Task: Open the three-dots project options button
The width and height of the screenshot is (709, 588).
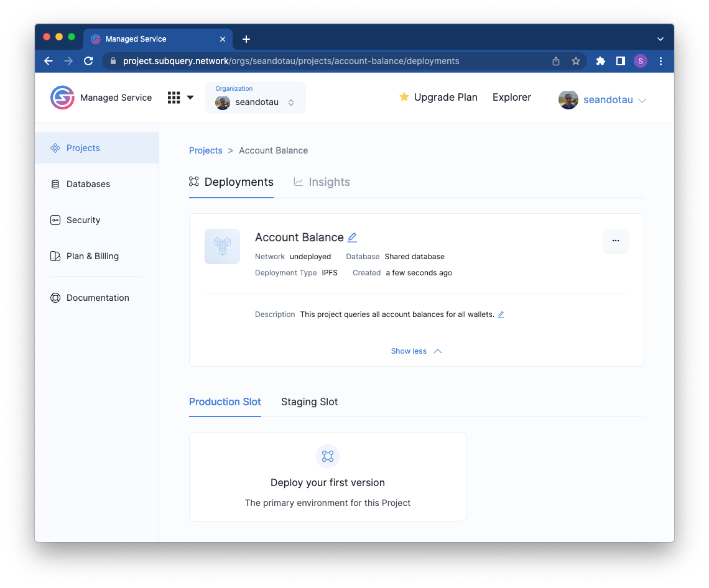Action: (x=615, y=241)
